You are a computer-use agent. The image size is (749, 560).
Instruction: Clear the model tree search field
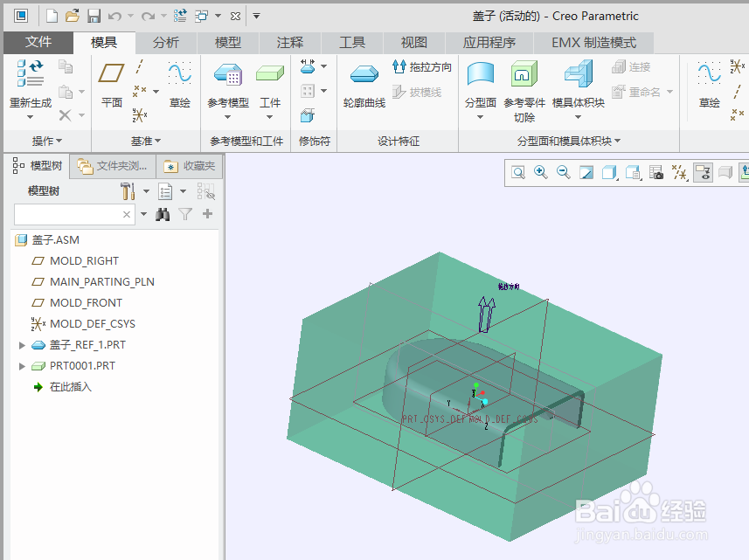[x=127, y=214]
